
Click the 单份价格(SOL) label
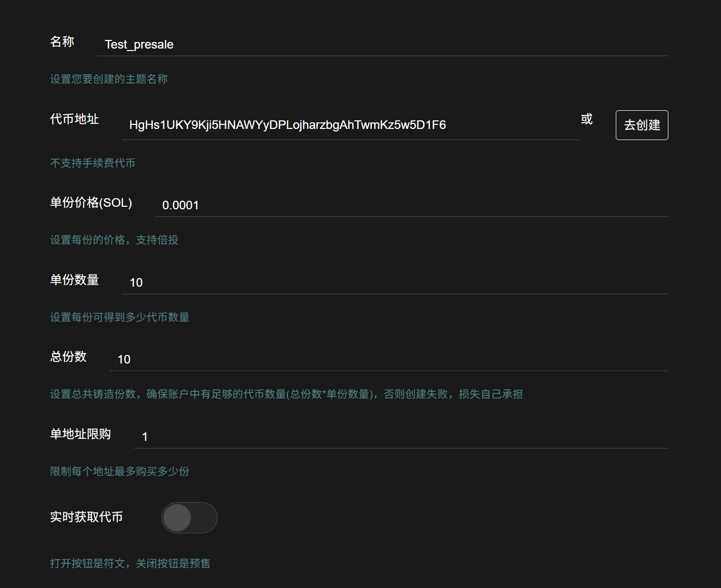point(91,203)
